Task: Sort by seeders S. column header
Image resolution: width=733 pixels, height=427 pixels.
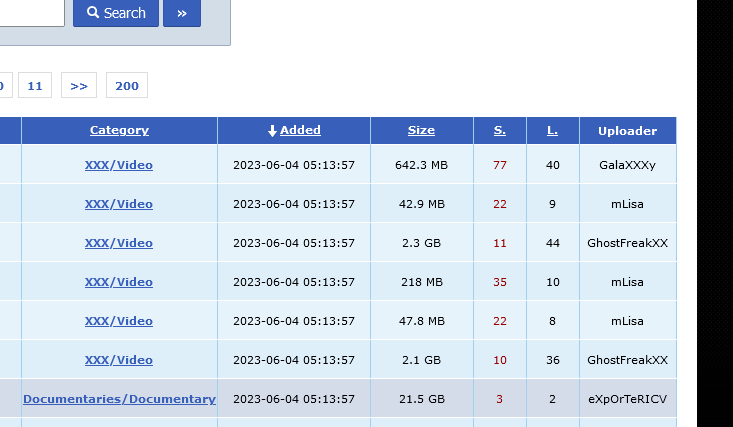Action: (500, 130)
